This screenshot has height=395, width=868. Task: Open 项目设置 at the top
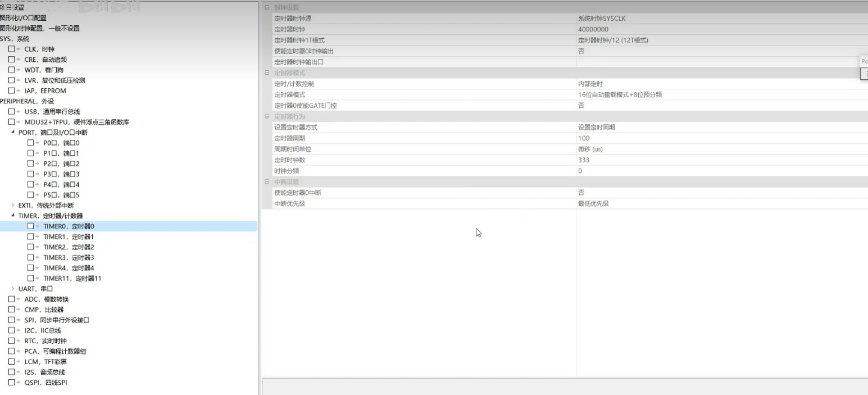tap(12, 7)
